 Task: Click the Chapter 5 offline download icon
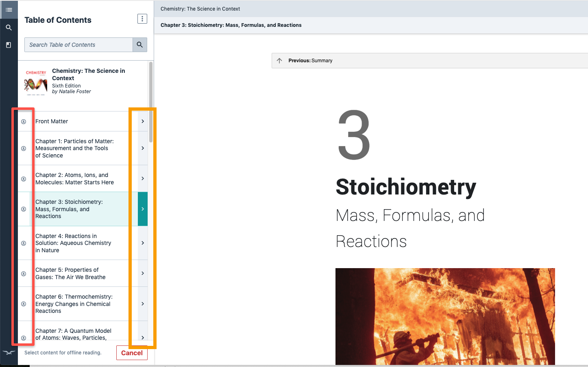24,274
